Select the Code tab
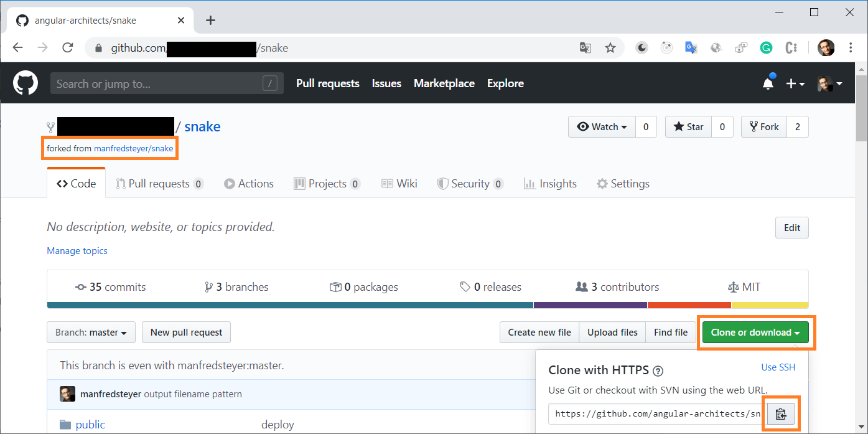Screen dimensions: 868x434 coord(76,184)
